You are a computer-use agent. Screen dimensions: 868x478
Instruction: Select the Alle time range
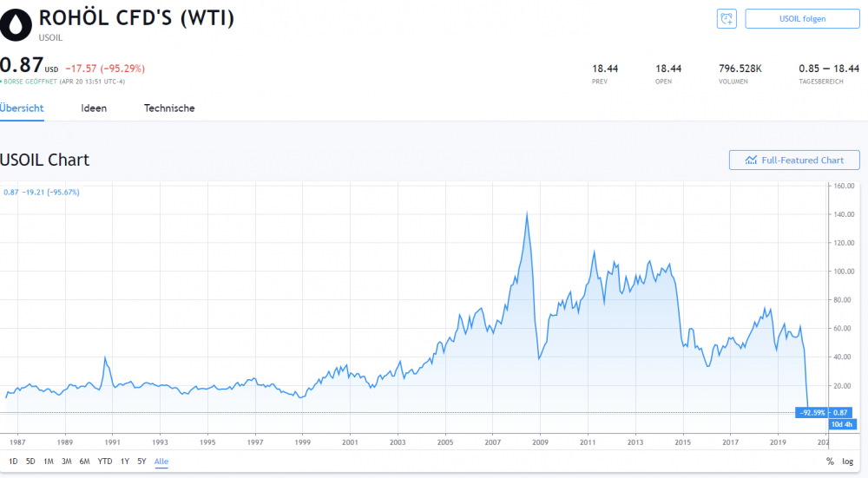point(161,462)
